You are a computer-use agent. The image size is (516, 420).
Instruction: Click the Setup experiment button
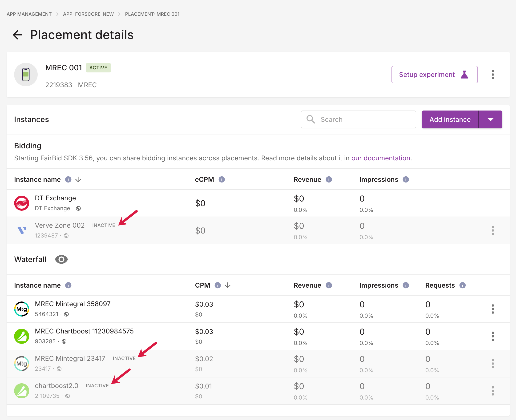pyautogui.click(x=434, y=75)
